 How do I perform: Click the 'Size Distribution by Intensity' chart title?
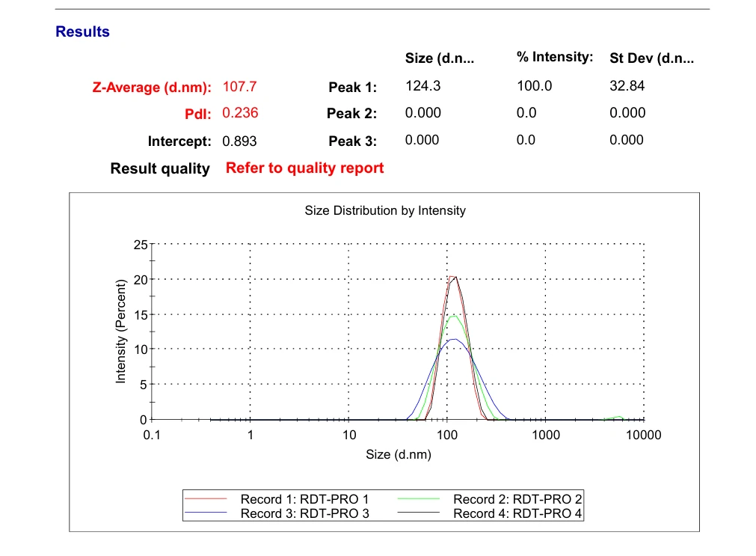point(384,211)
